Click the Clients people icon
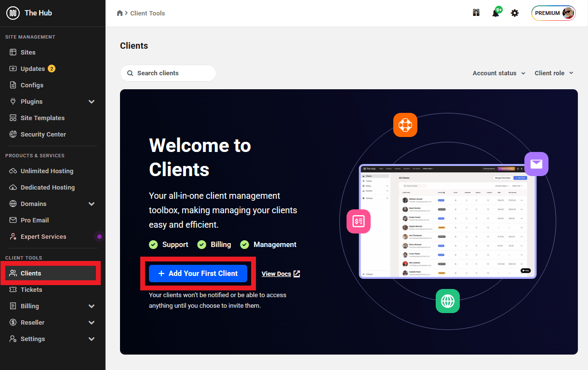 pos(13,273)
